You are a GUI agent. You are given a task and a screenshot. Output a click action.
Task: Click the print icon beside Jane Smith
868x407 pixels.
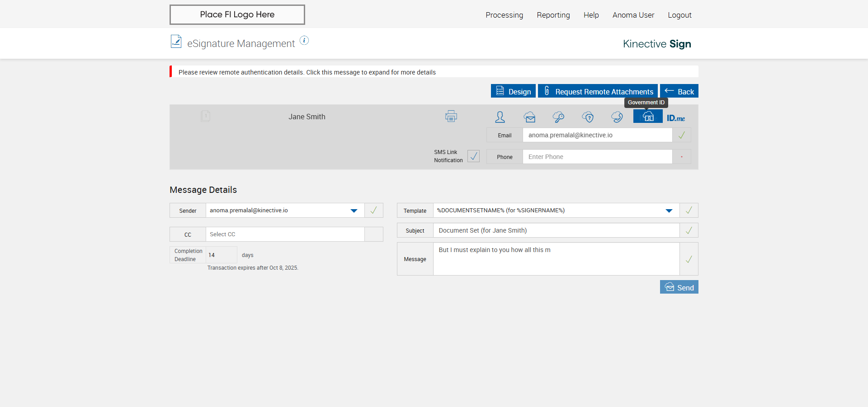tap(451, 117)
